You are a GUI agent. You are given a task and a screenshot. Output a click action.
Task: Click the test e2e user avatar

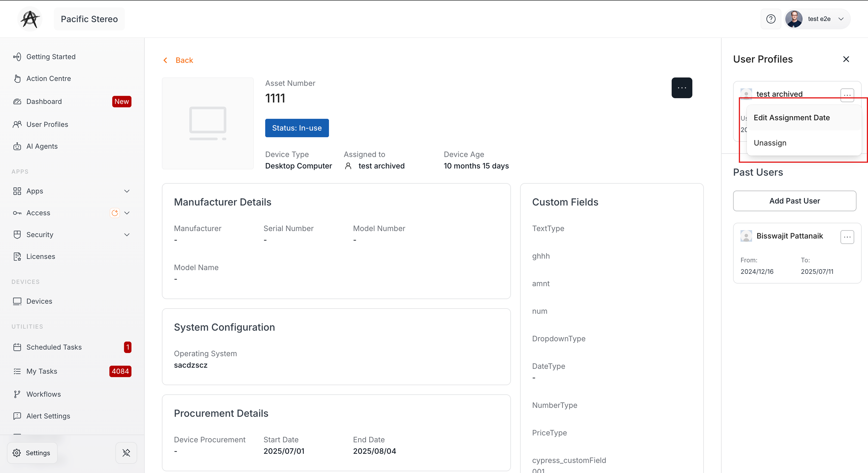click(x=794, y=19)
